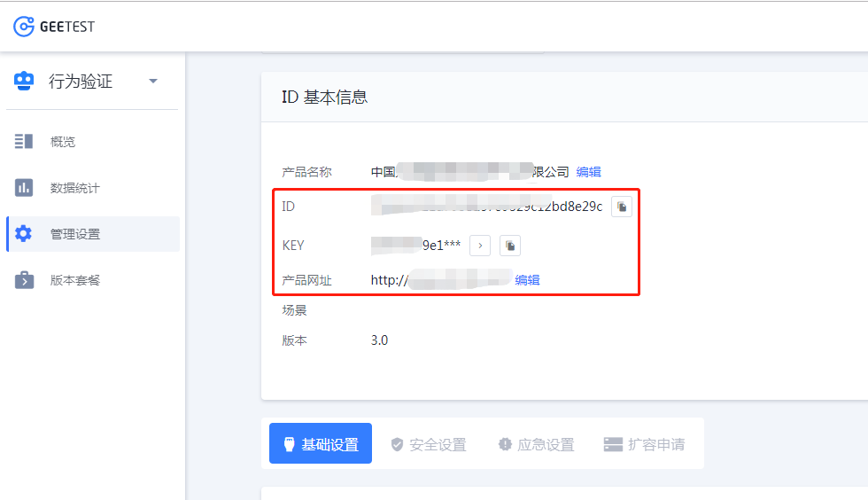This screenshot has height=500, width=868.
Task: Open the 应急设置 tab
Action: pos(536,444)
